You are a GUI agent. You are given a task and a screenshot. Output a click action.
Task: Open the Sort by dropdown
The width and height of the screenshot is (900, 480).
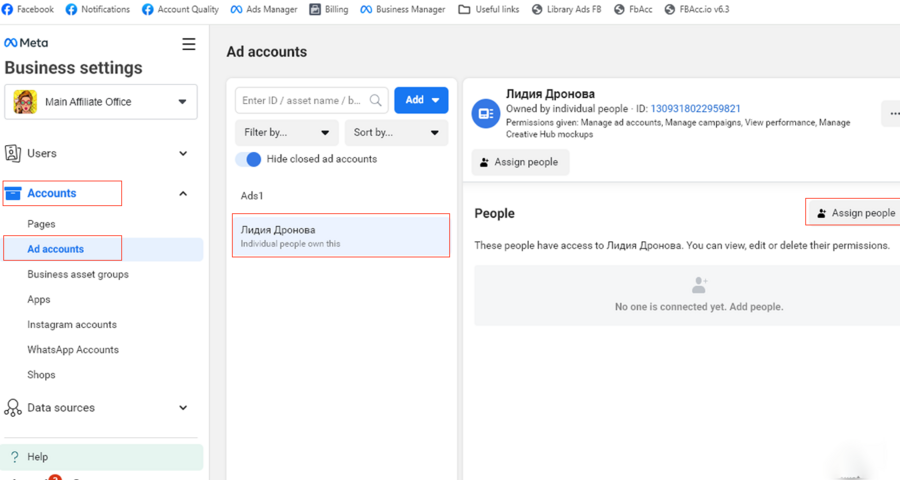pos(396,133)
